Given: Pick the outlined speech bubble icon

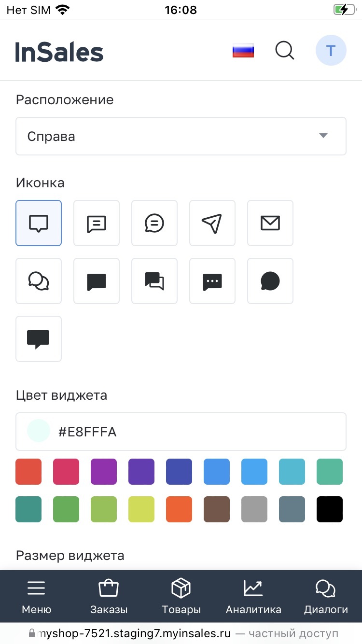Looking at the screenshot, I should point(39,223).
